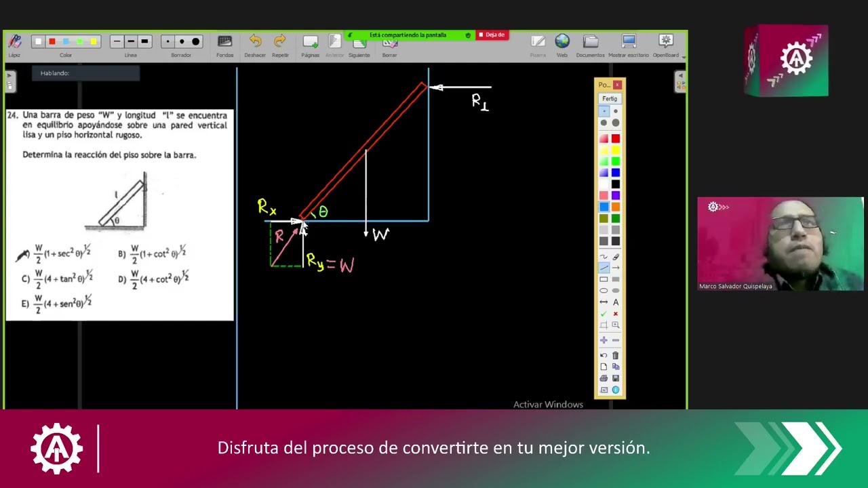Choose blue pen color in OpenBoard toolbar

[66, 42]
